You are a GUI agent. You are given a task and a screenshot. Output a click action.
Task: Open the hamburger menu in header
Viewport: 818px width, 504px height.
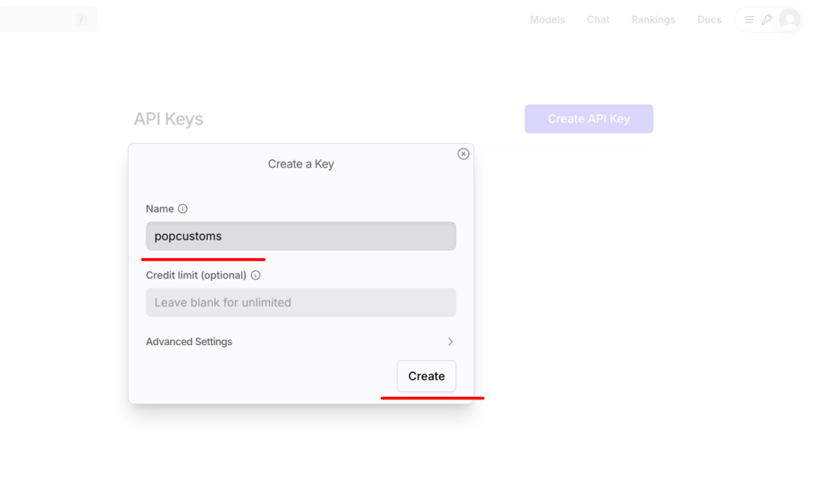[749, 20]
